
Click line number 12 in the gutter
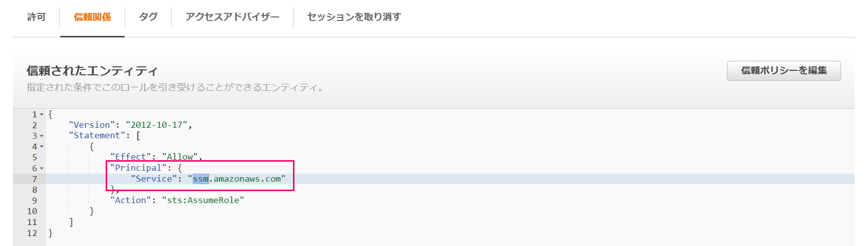(x=32, y=233)
